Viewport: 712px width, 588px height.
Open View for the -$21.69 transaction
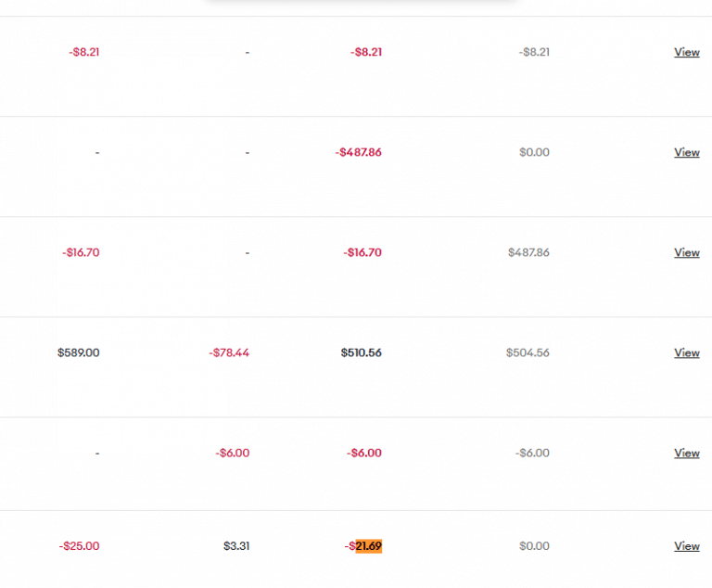686,546
